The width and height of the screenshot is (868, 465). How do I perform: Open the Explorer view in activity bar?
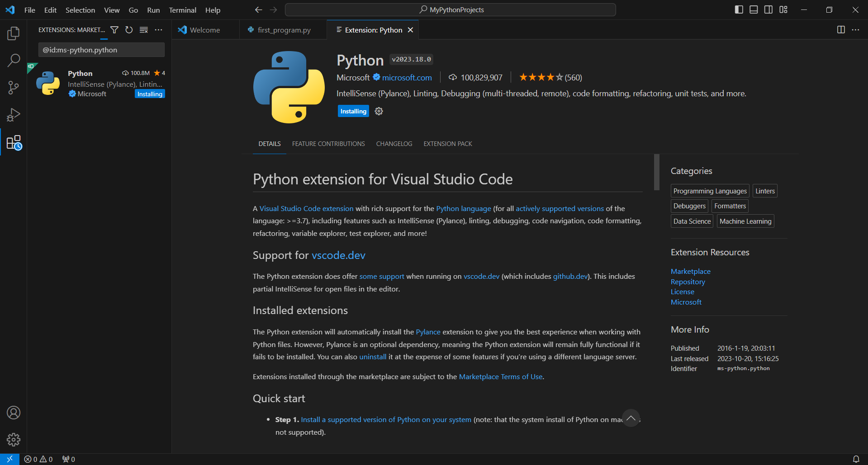coord(14,33)
